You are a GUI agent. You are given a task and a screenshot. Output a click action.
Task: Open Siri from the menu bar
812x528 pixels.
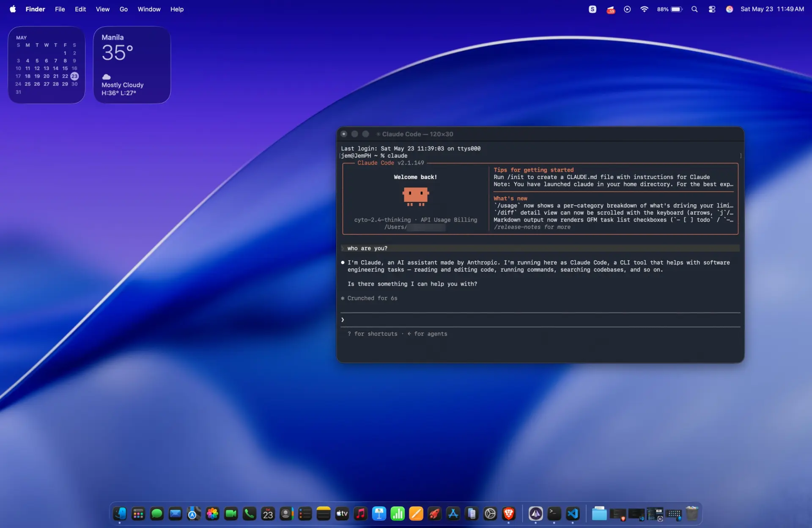coord(730,9)
